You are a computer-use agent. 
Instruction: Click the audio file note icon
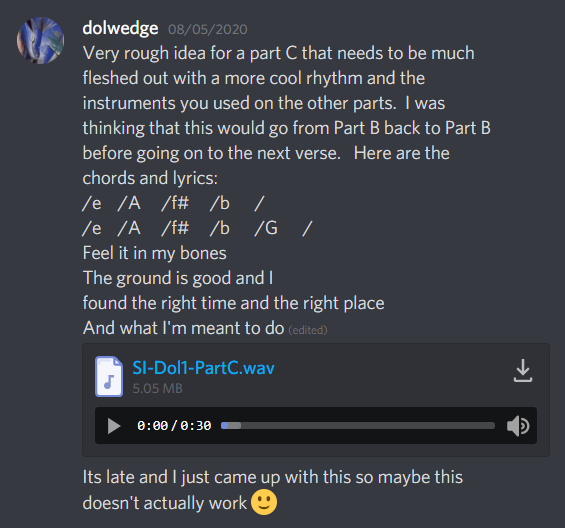coord(109,376)
